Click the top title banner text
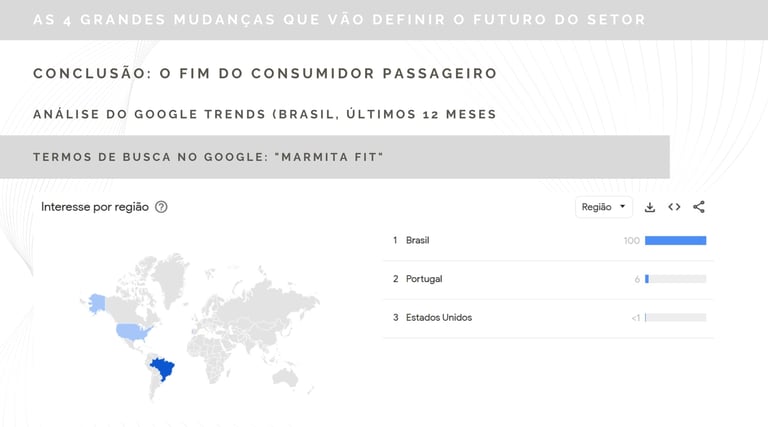 [339, 20]
